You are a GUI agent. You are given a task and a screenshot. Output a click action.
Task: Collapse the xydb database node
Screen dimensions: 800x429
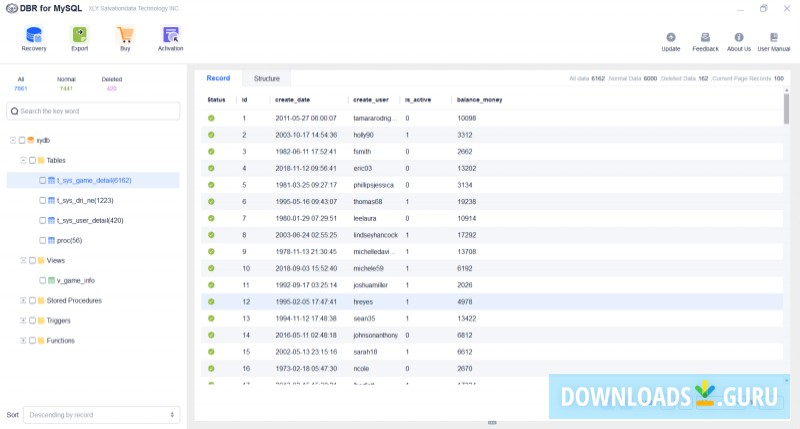coord(13,140)
